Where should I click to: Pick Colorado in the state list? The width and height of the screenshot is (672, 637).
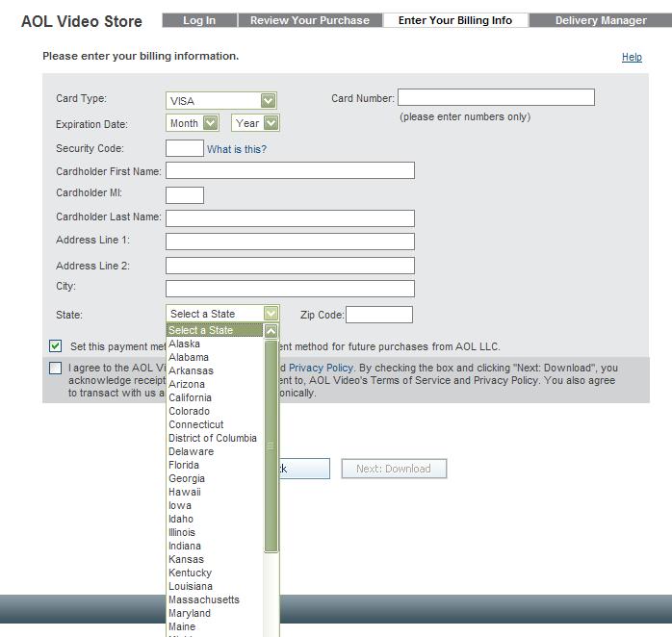point(215,411)
